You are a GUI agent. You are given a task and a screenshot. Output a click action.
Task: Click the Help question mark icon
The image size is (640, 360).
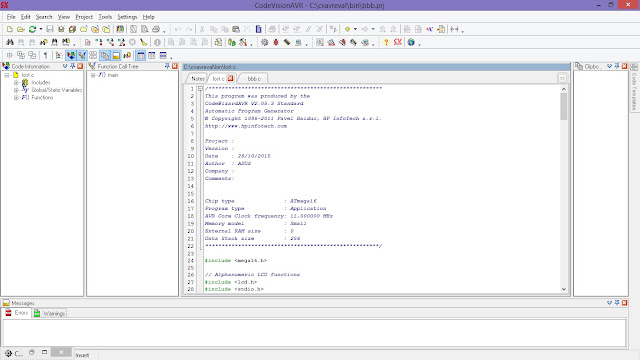[386, 42]
